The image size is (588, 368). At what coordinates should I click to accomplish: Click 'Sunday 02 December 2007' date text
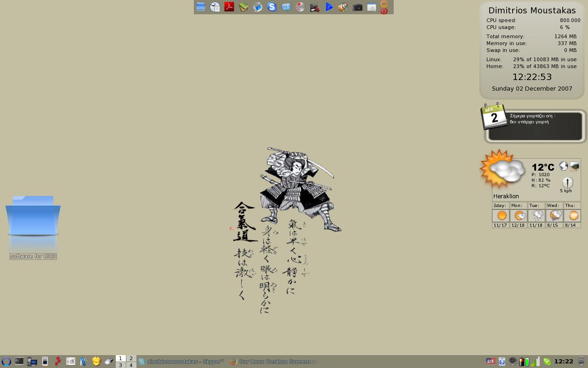pyautogui.click(x=532, y=89)
